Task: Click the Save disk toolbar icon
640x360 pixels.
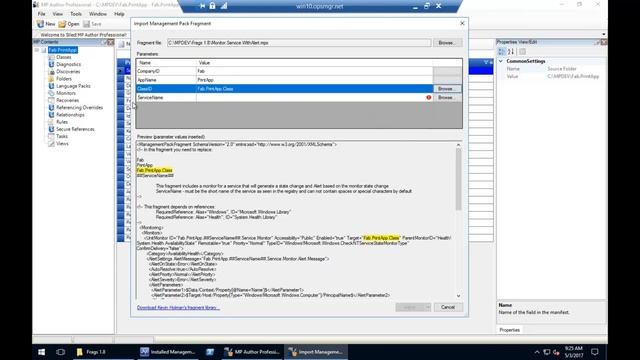Action: pyautogui.click(x=87, y=24)
